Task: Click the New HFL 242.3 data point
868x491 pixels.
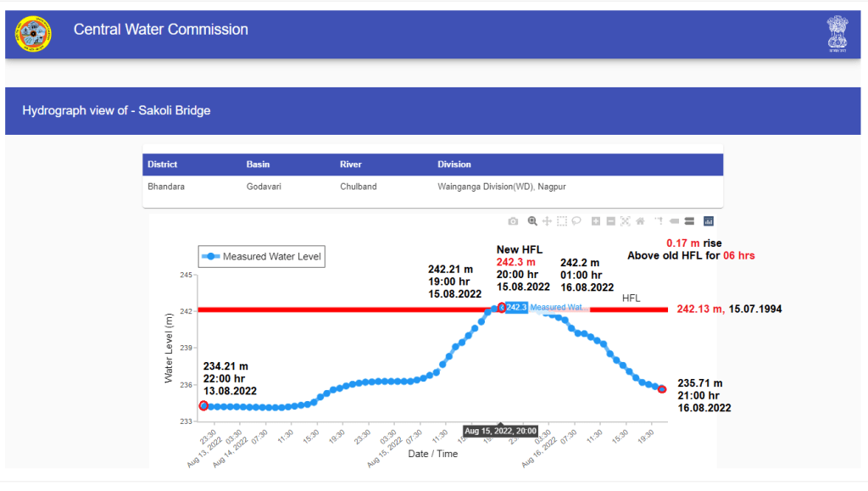Action: [x=501, y=308]
